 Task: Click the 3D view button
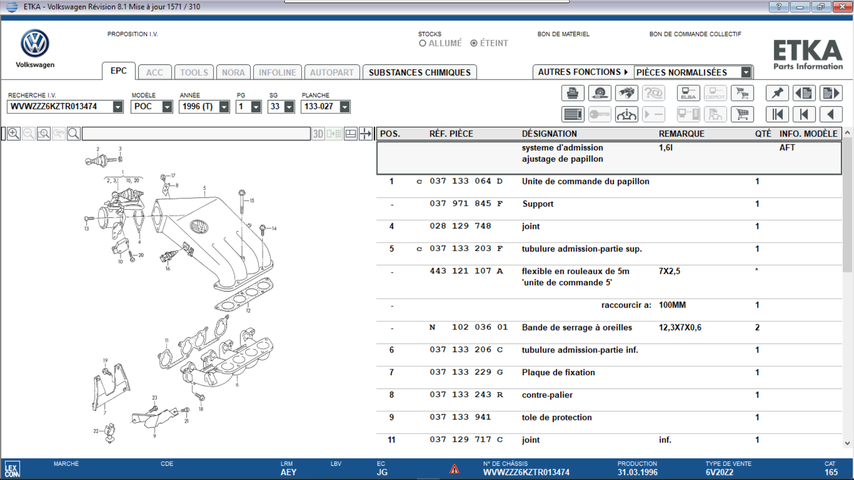tap(318, 133)
